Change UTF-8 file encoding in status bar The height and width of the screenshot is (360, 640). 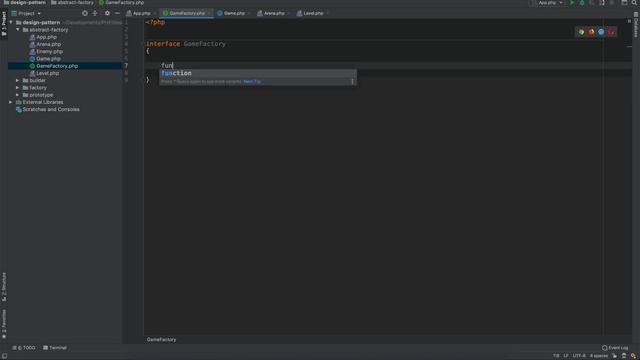click(579, 356)
